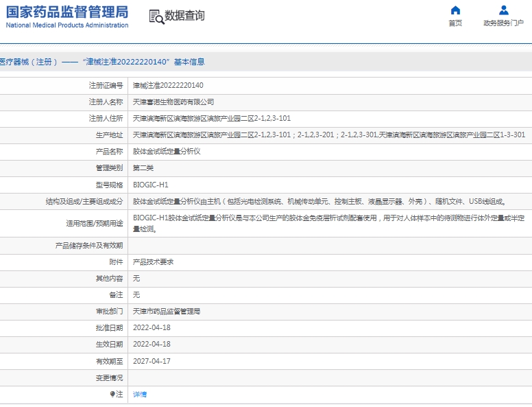Click the 注册人名称 row label

pyautogui.click(x=106, y=102)
